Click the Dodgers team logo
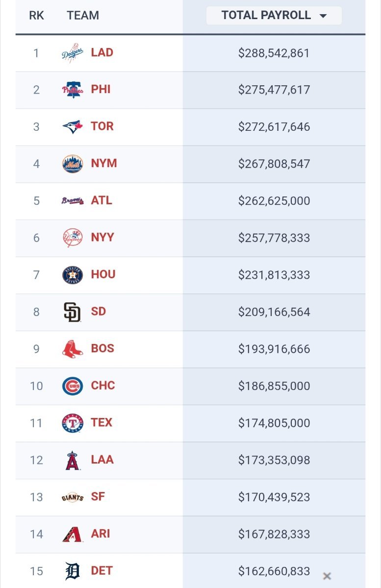This screenshot has width=381, height=588. pyautogui.click(x=72, y=53)
